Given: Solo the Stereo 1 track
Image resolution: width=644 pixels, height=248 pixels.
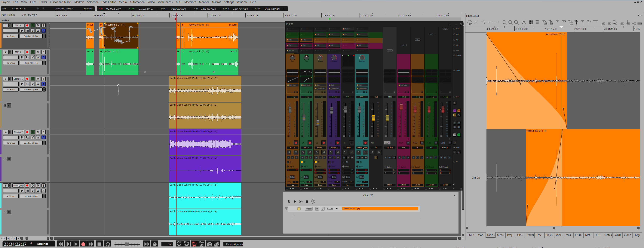Looking at the screenshot, I should pos(44,79).
